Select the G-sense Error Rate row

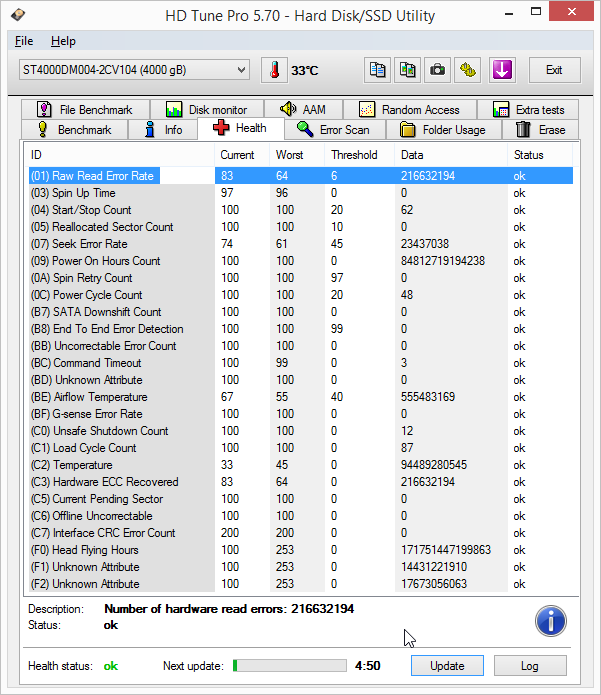(x=301, y=414)
